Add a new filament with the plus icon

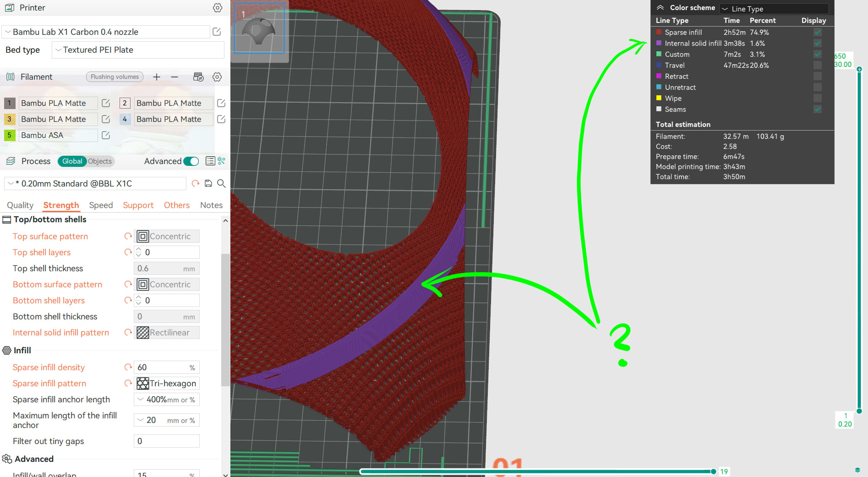click(157, 77)
